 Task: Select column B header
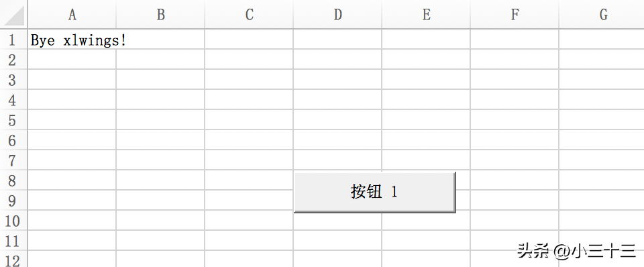160,14
